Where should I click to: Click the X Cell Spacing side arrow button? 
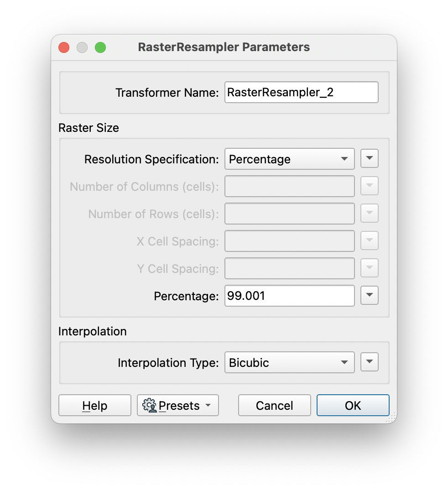click(x=369, y=240)
